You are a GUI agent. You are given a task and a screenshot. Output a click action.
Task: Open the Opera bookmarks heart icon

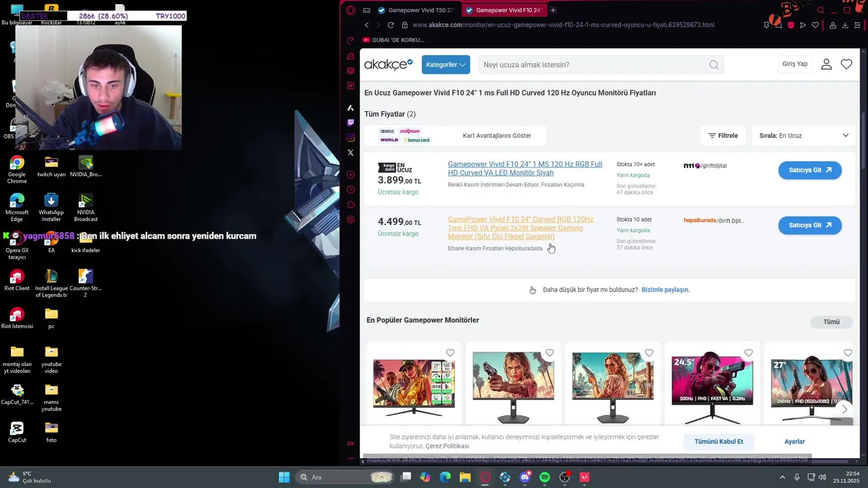point(815,25)
